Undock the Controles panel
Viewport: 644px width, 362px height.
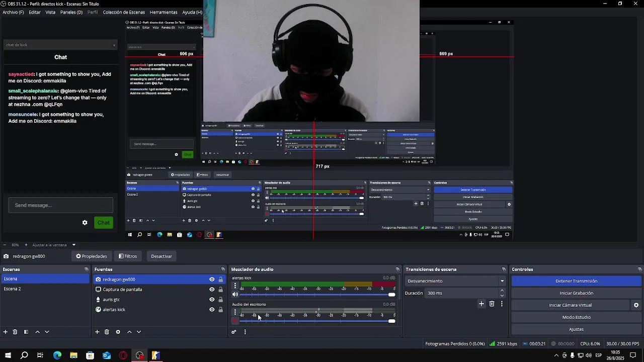pos(639,269)
